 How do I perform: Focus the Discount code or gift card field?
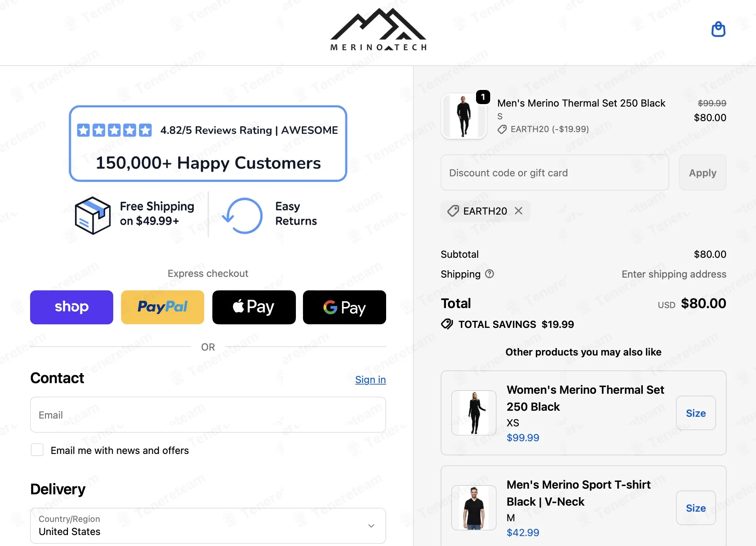[555, 172]
